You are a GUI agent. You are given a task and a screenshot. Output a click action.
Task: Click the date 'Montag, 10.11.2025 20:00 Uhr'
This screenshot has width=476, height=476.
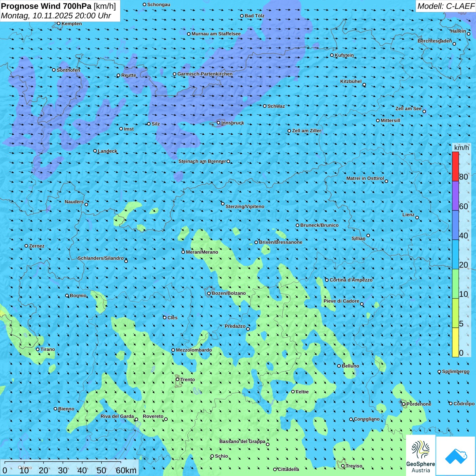[56, 16]
